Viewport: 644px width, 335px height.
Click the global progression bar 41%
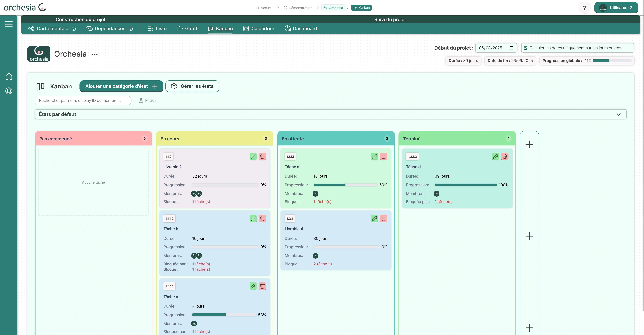pos(612,61)
